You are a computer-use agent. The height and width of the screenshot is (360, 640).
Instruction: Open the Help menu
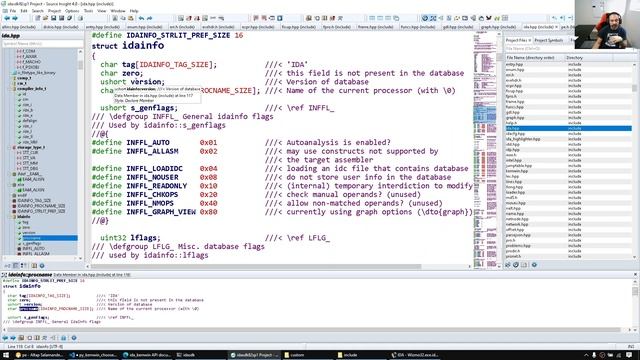(x=134, y=11)
